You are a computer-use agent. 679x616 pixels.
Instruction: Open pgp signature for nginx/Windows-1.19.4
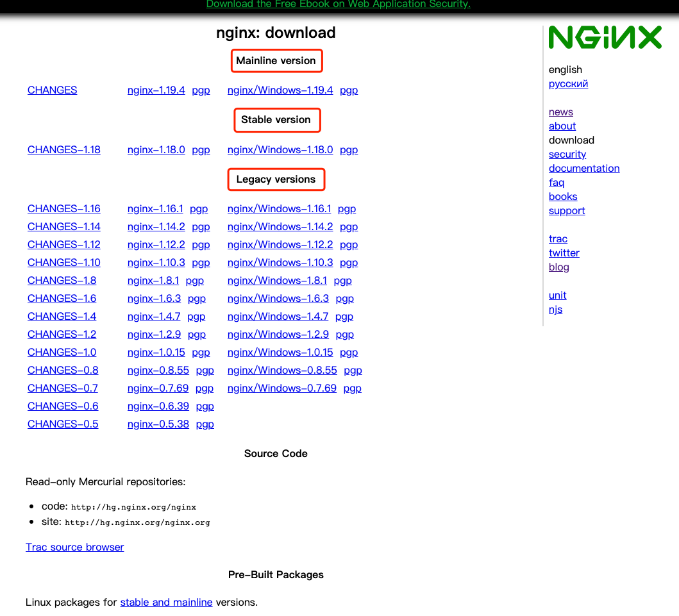[349, 90]
